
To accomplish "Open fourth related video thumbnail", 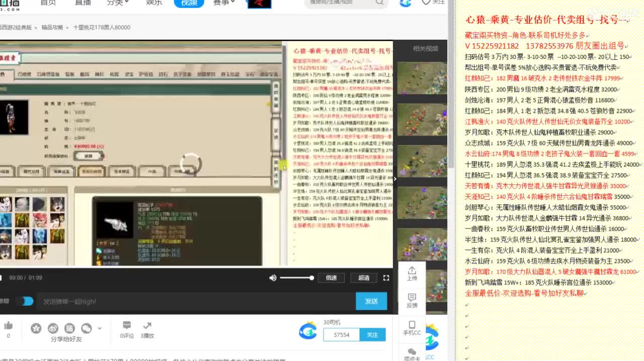I will point(422,203).
